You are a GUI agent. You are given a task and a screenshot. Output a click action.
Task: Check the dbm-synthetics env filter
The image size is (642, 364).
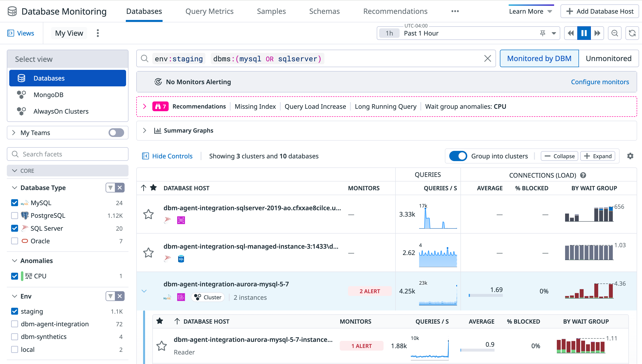coord(15,337)
